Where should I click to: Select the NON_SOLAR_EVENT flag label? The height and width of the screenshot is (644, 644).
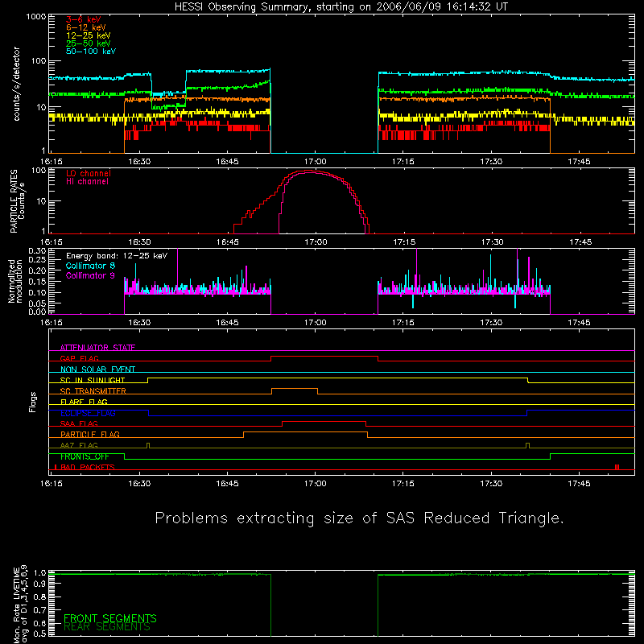tap(97, 369)
